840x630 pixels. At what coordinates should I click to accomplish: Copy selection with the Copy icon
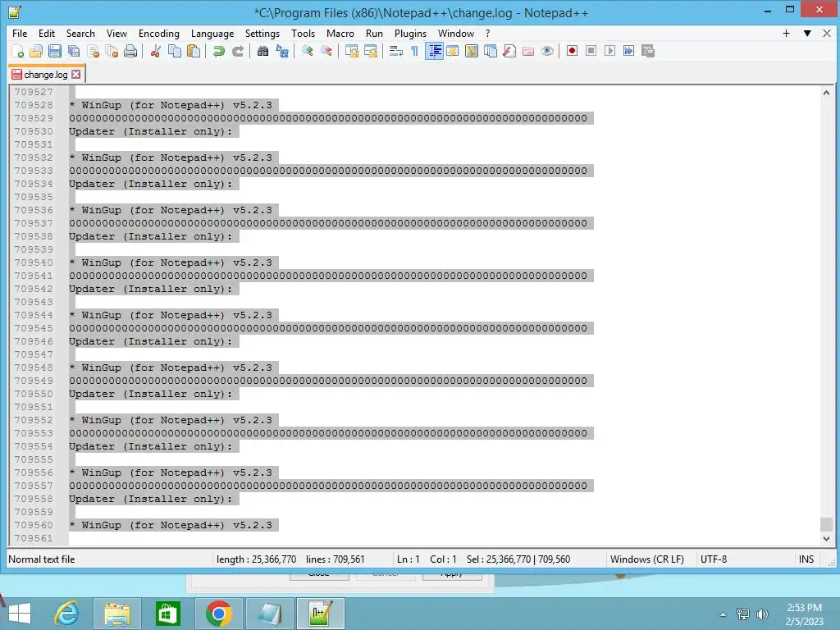[175, 51]
